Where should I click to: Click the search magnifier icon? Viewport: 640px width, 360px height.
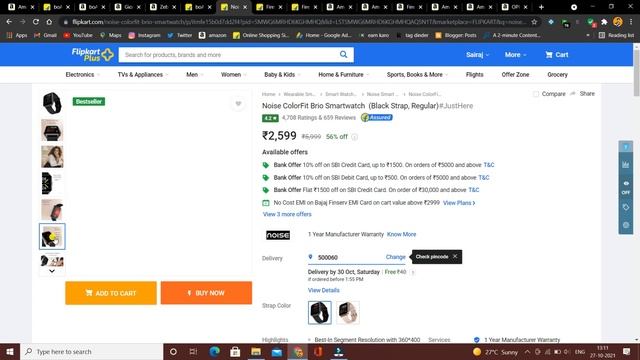(344, 54)
